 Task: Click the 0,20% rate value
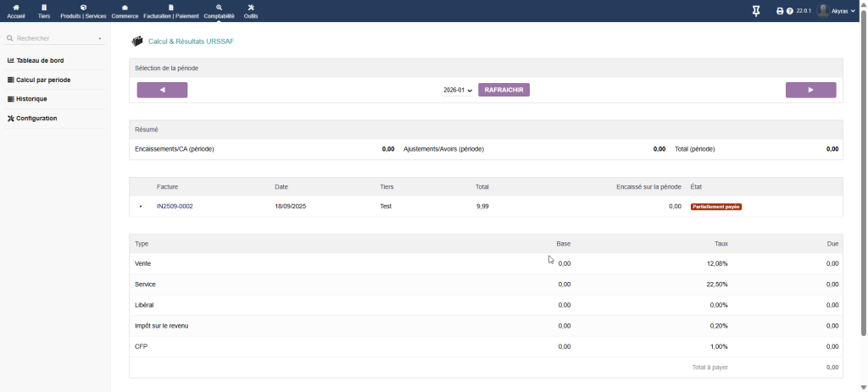pos(719,326)
